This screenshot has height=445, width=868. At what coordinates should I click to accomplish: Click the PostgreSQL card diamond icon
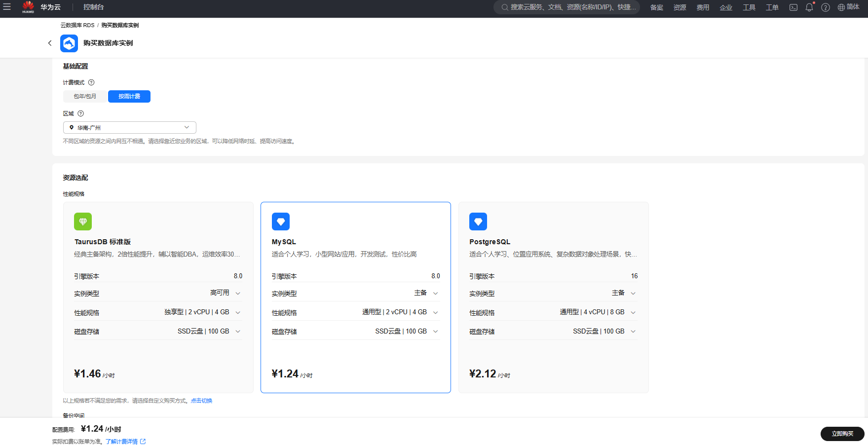pyautogui.click(x=478, y=222)
